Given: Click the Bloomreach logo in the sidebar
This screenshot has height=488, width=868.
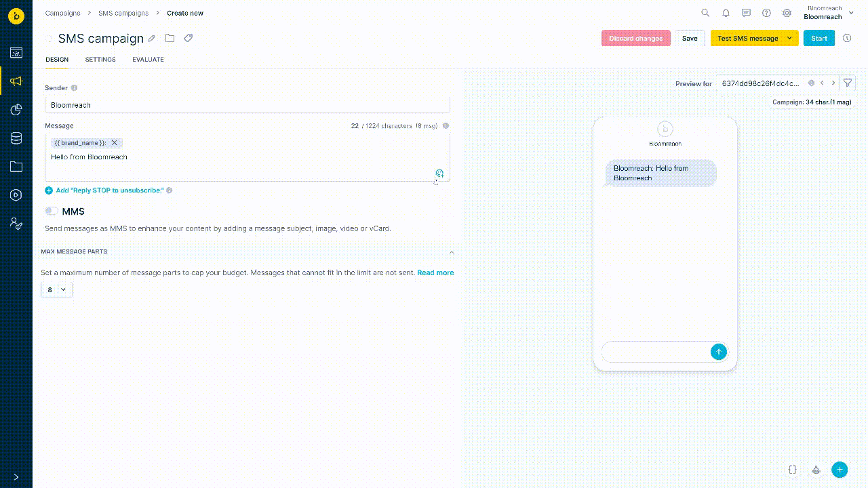Looking at the screenshot, I should click(16, 16).
